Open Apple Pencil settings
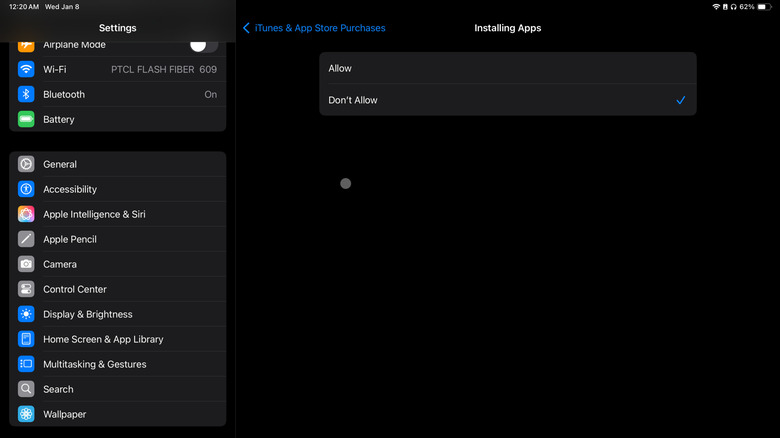The image size is (780, 438). point(70,239)
